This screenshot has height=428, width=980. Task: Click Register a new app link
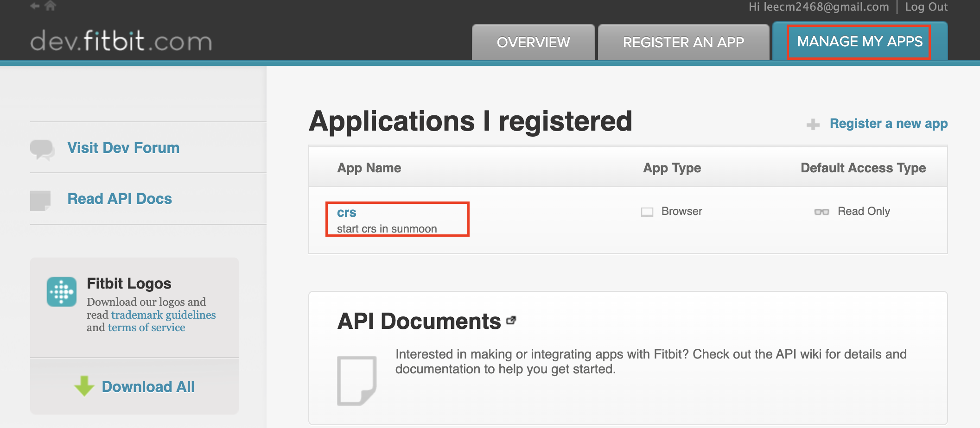click(889, 124)
